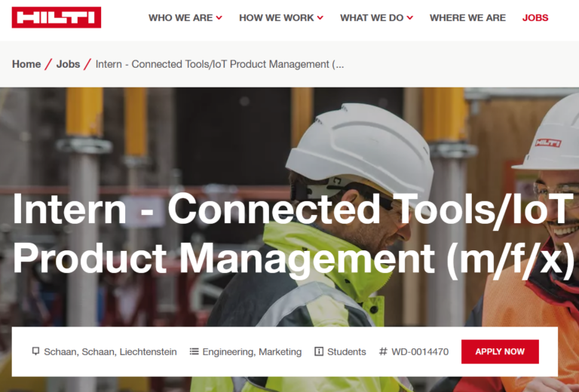Expand the chevron next to WHAT WE DO

coord(410,18)
